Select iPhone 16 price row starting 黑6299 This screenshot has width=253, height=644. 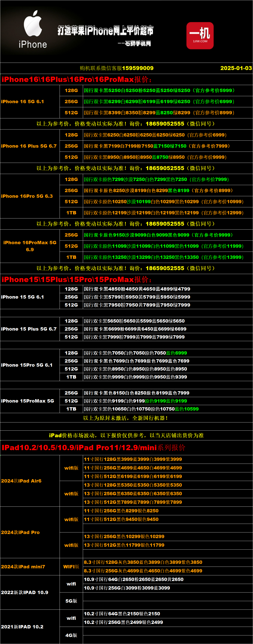coord(168,101)
